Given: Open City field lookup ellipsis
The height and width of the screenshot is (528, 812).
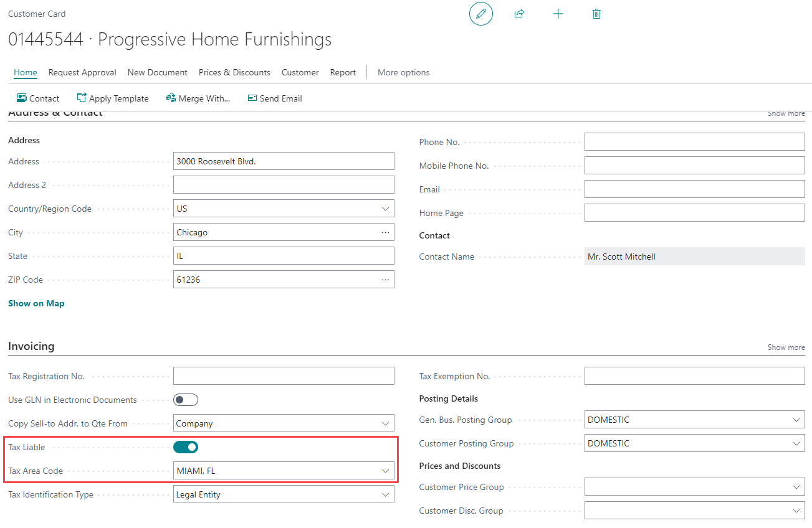Looking at the screenshot, I should pyautogui.click(x=385, y=232).
